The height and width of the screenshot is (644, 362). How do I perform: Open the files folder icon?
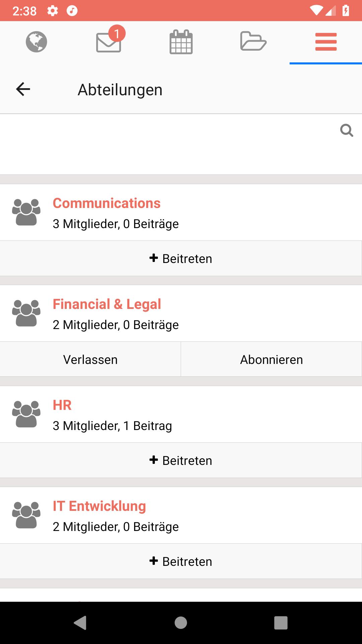pos(253,41)
